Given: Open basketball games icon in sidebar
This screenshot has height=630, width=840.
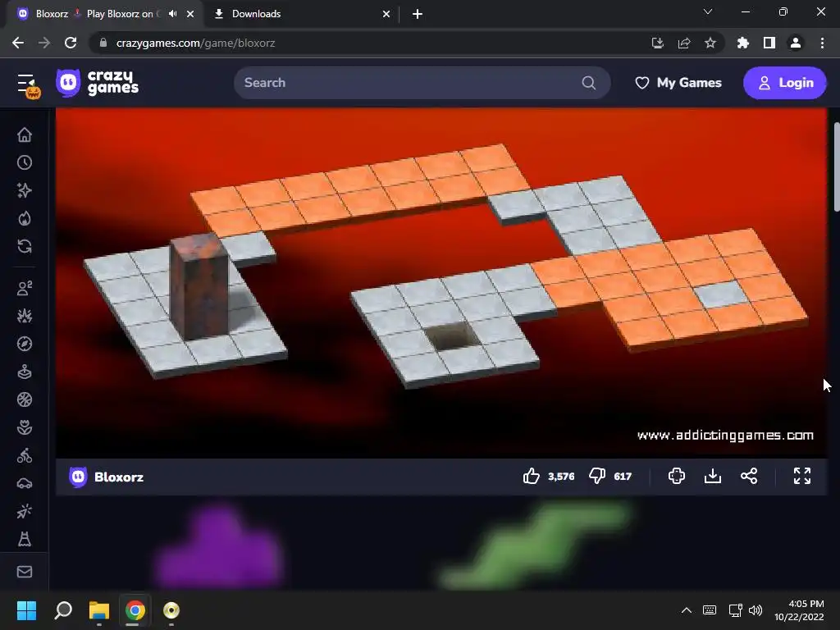Looking at the screenshot, I should 25,399.
